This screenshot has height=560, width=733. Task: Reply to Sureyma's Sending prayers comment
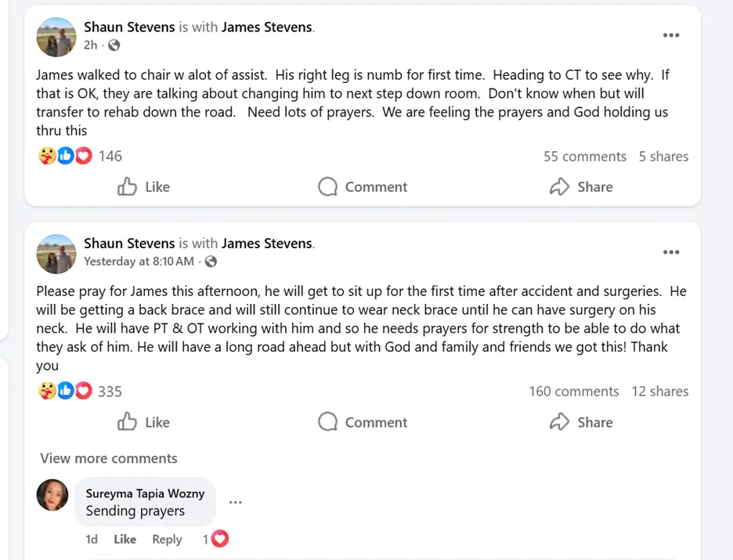tap(167, 539)
